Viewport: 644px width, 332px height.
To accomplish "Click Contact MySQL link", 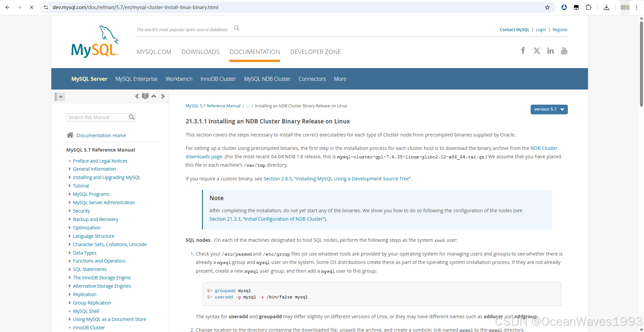I will (515, 30).
